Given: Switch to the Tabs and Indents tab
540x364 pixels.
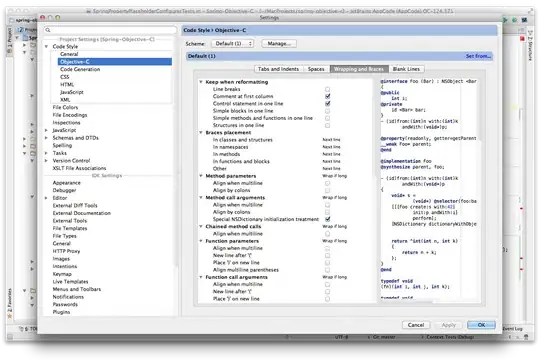Looking at the screenshot, I should [278, 69].
